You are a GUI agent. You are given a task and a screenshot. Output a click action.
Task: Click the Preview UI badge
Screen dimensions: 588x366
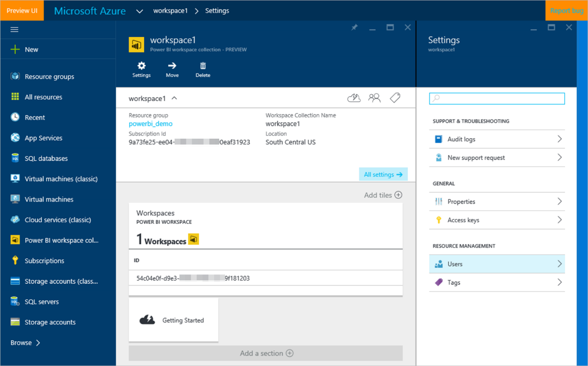(x=22, y=10)
